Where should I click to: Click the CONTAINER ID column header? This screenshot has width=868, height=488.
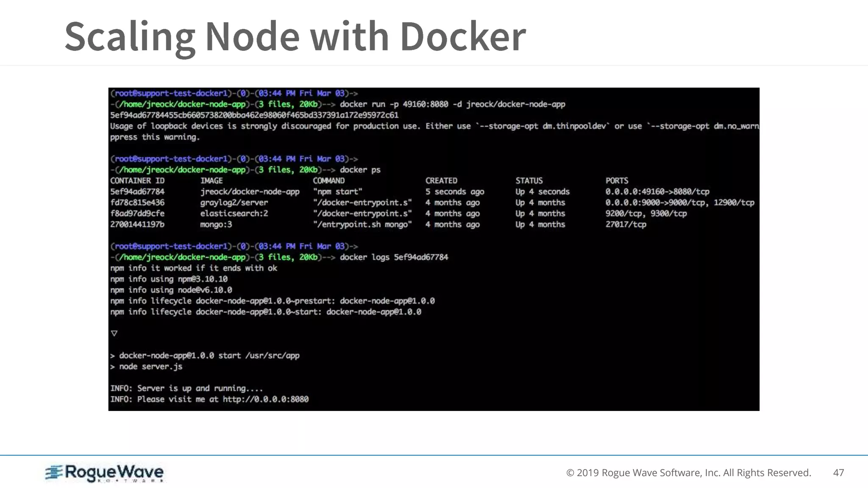tap(137, 180)
